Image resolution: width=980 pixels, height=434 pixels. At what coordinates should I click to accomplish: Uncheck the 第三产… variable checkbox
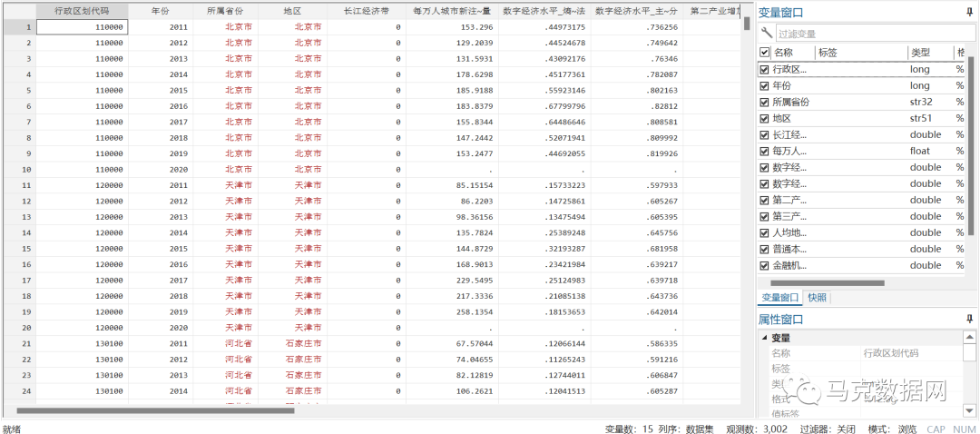[764, 216]
